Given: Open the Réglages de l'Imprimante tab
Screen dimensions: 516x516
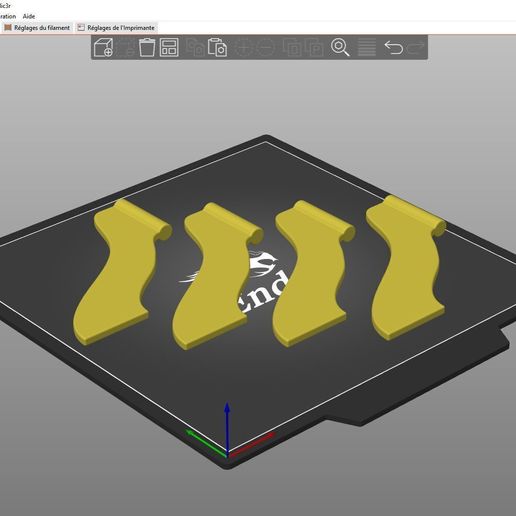Looking at the screenshot, I should pos(116,28).
